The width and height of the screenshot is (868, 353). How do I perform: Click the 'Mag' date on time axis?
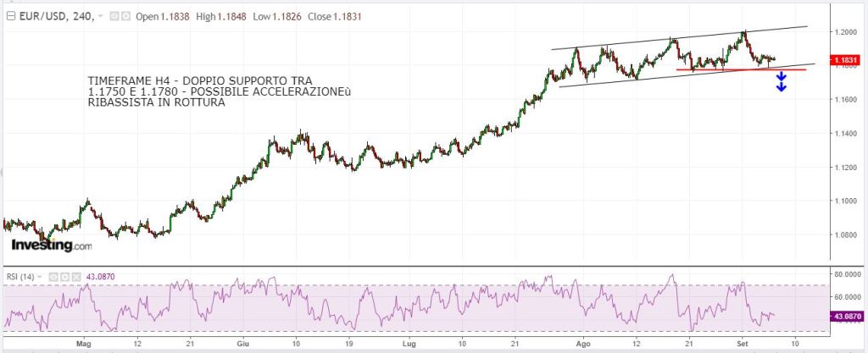82,345
